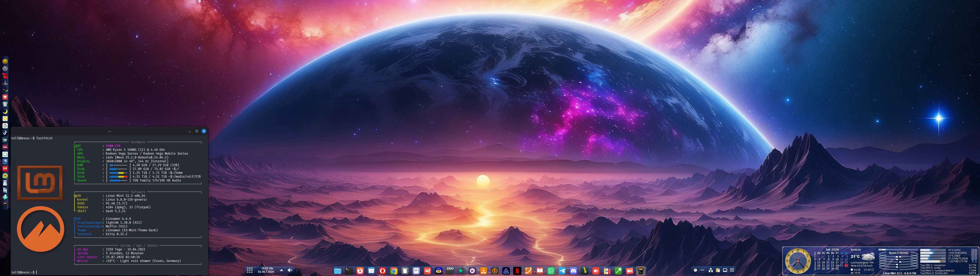
Task: Click the show desktop tray icon
Action: [725, 270]
